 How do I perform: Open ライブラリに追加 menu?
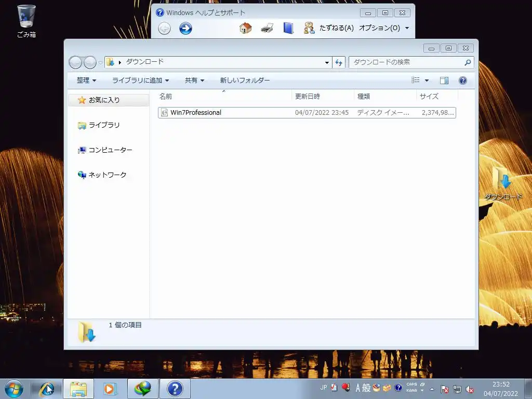coord(140,81)
